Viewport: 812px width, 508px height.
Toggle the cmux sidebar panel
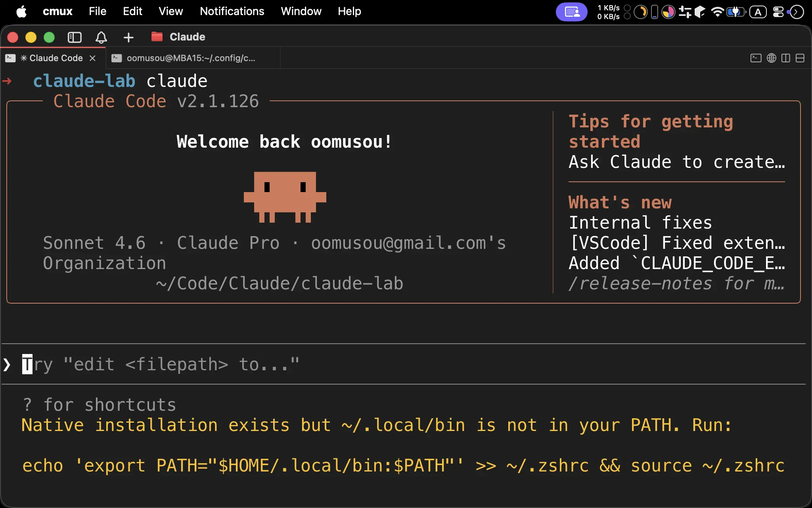(75, 37)
